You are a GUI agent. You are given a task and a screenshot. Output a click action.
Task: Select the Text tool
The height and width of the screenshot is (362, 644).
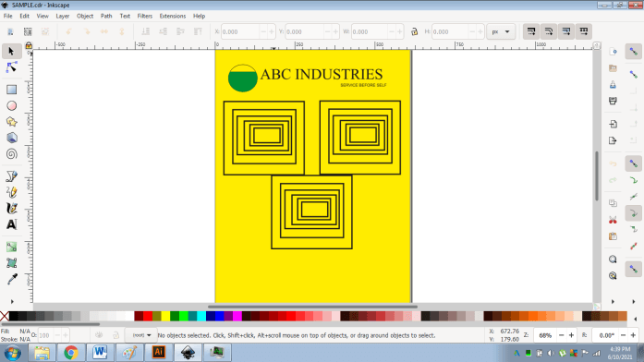coord(11,224)
